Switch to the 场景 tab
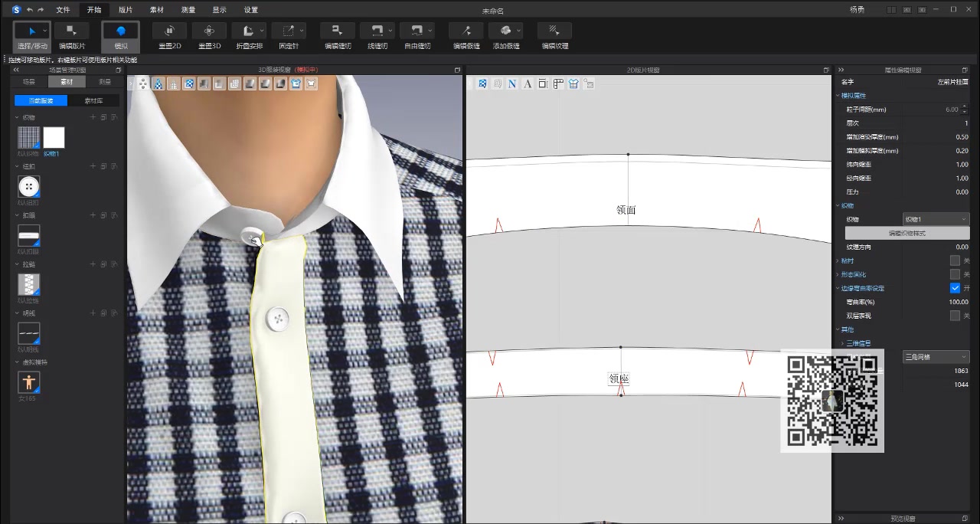980x524 pixels. [28, 82]
